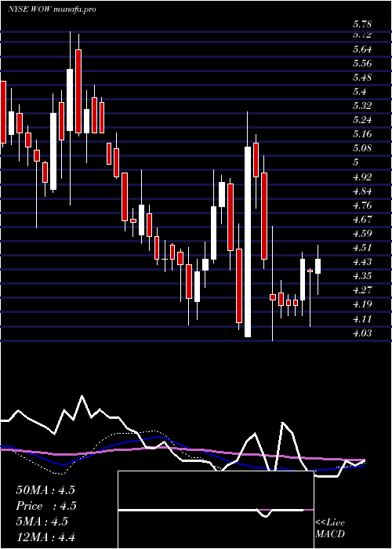Click the 5.4 price axis label
The image size is (392, 549).
click(x=359, y=92)
